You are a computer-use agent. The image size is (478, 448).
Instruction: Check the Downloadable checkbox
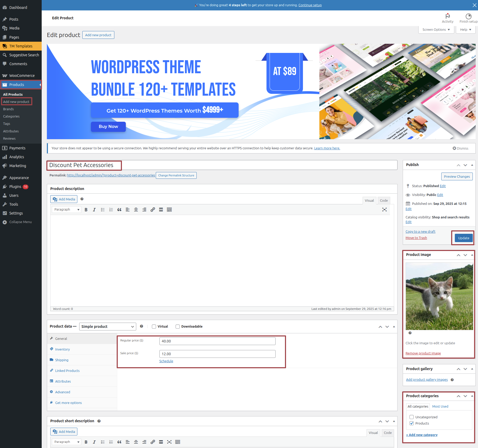[x=178, y=327]
